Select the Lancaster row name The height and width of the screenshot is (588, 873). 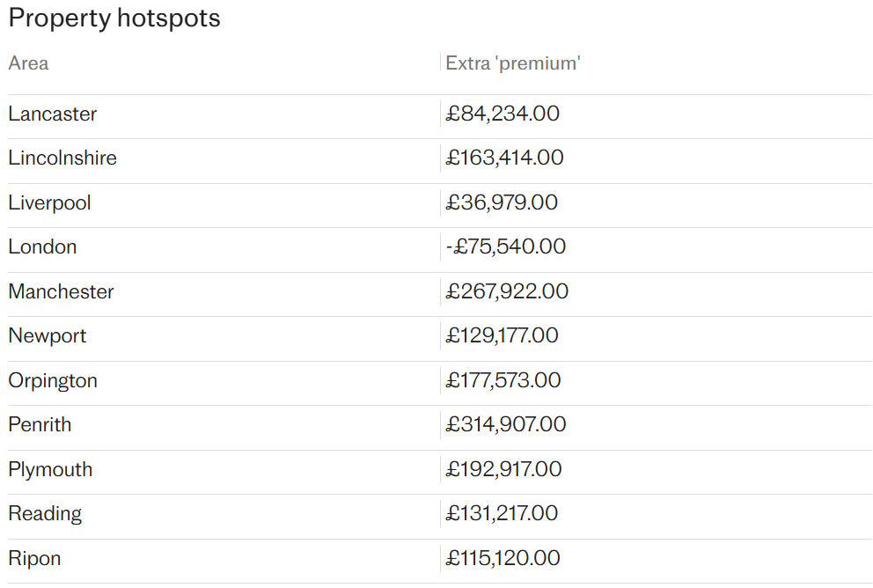(52, 114)
